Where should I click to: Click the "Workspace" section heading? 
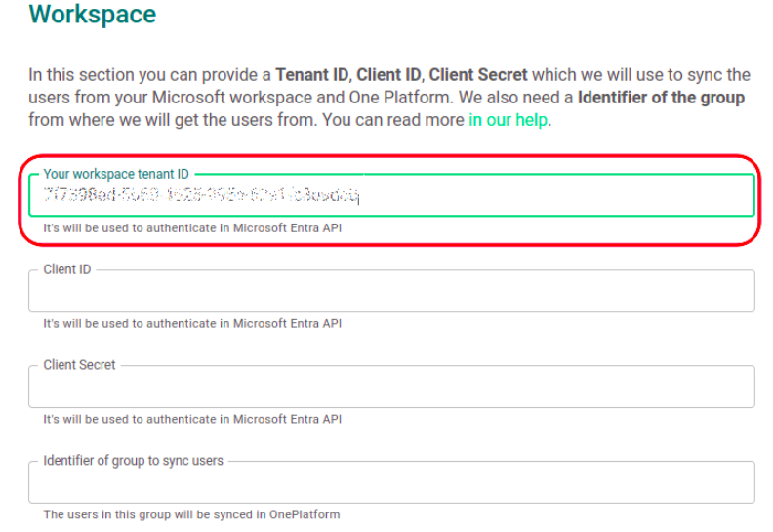(x=92, y=16)
